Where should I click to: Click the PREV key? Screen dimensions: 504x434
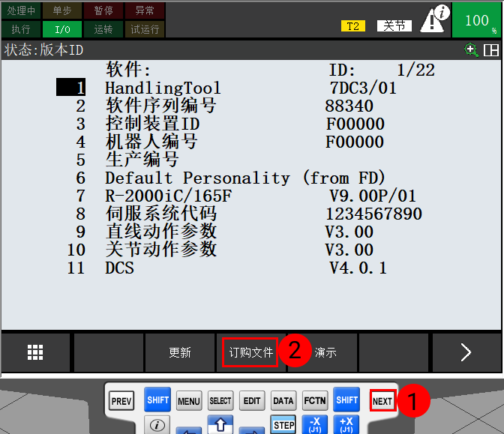pos(121,401)
